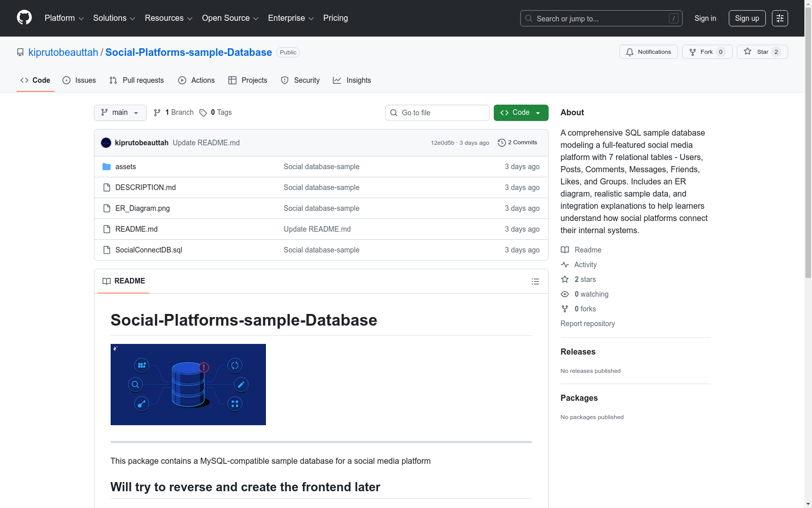
Task: Open the green Code dropdown button
Action: point(521,113)
